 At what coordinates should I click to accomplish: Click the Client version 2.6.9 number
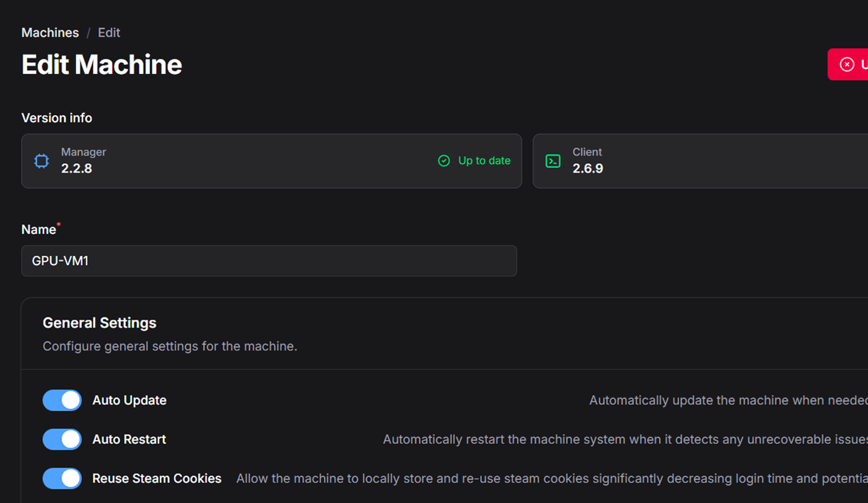tap(588, 168)
